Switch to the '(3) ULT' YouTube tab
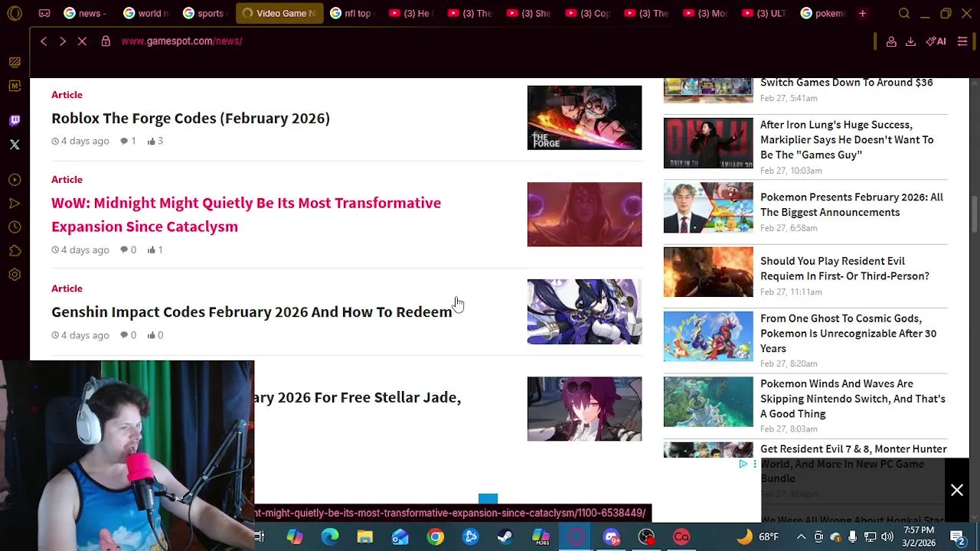980x551 pixels. 764,13
